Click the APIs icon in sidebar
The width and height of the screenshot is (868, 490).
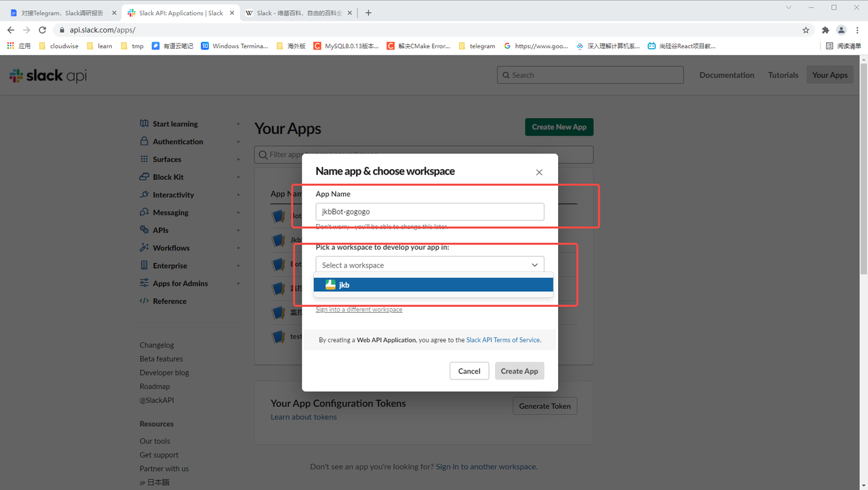coord(144,229)
